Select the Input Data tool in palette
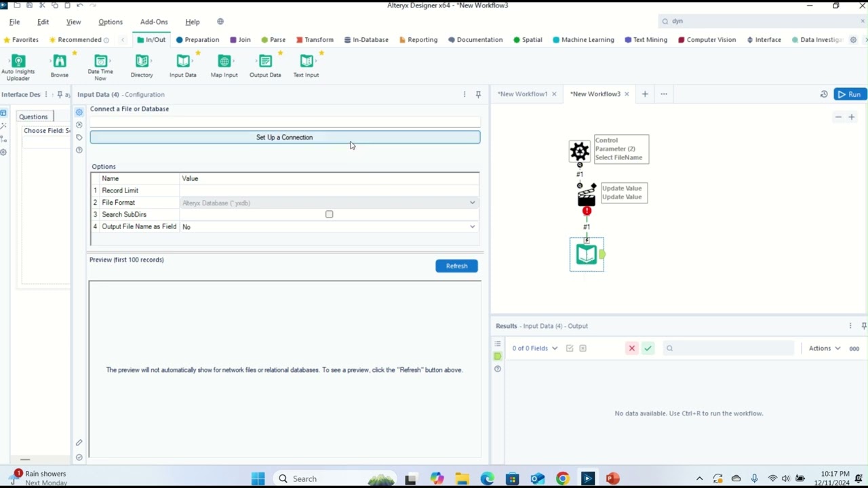Screen dimensions: 868x488 [183, 66]
